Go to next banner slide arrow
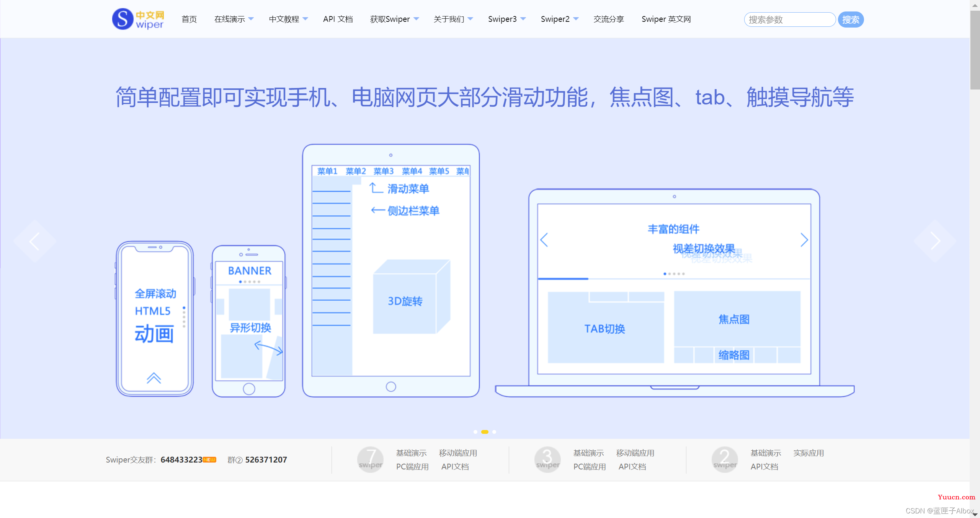The height and width of the screenshot is (518, 980). [935, 241]
